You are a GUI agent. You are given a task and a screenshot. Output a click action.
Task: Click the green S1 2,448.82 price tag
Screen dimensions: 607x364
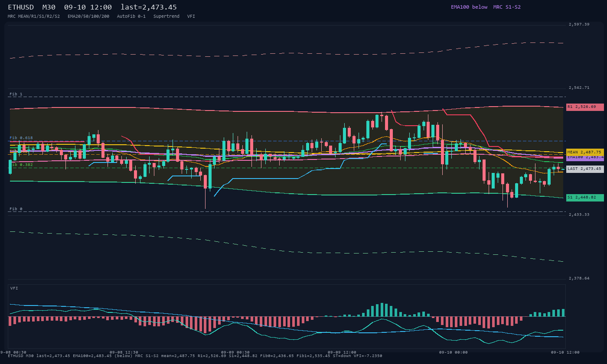585,198
